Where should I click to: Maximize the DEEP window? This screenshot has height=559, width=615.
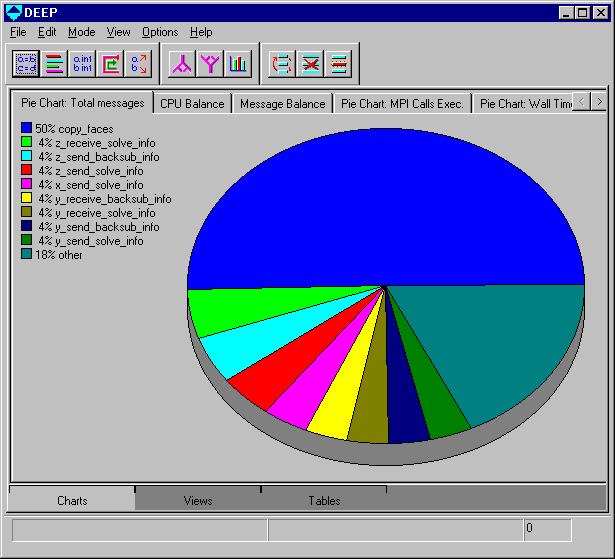point(582,13)
